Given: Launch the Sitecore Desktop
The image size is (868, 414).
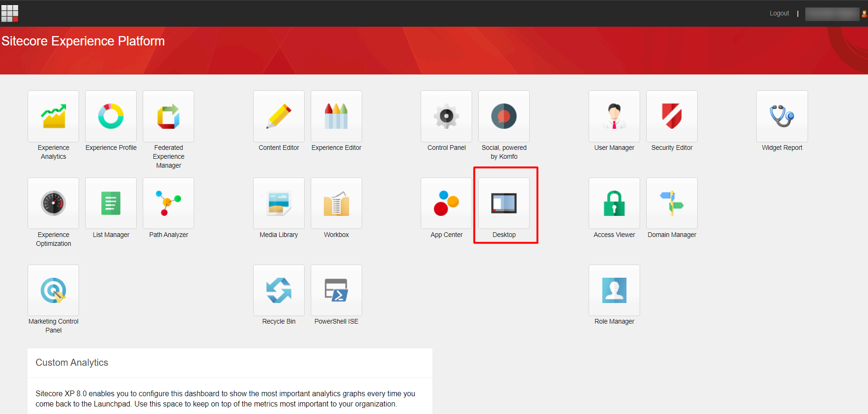Looking at the screenshot, I should [504, 203].
